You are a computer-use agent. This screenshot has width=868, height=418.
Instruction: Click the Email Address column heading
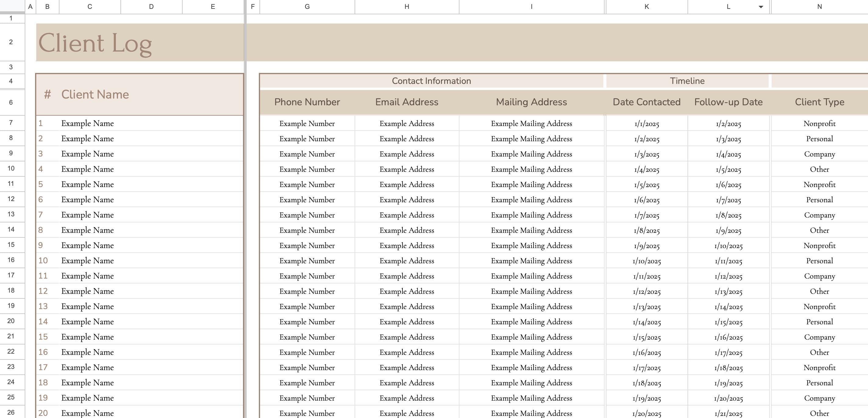point(407,102)
